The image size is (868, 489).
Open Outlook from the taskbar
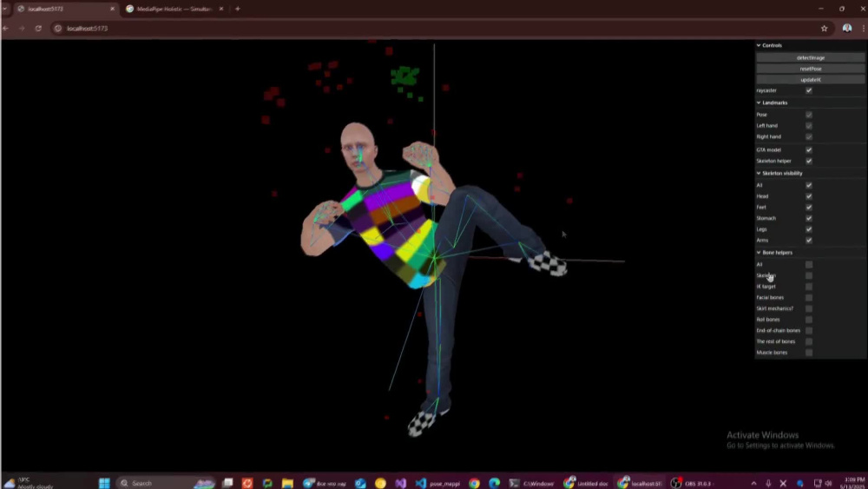click(x=360, y=483)
